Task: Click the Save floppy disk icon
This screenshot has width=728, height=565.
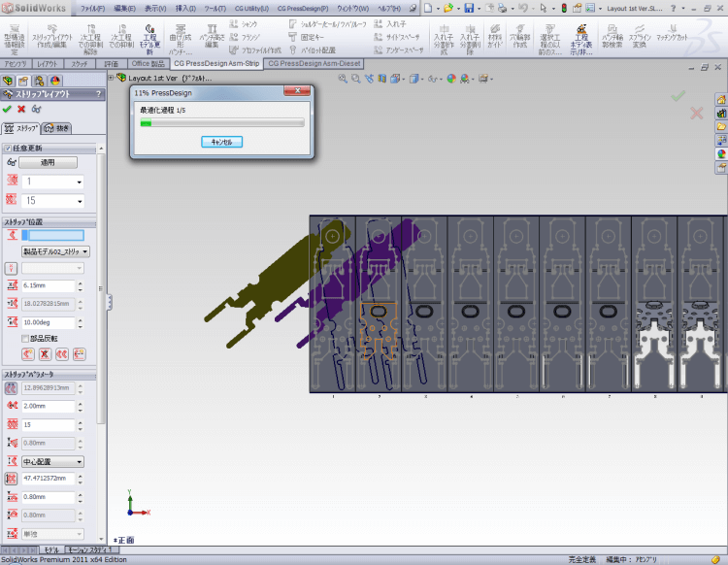Action: point(469,8)
